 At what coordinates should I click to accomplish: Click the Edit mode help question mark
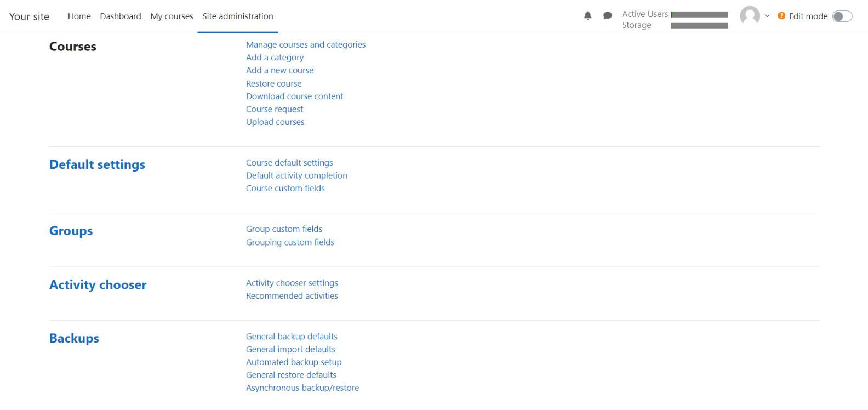point(781,16)
